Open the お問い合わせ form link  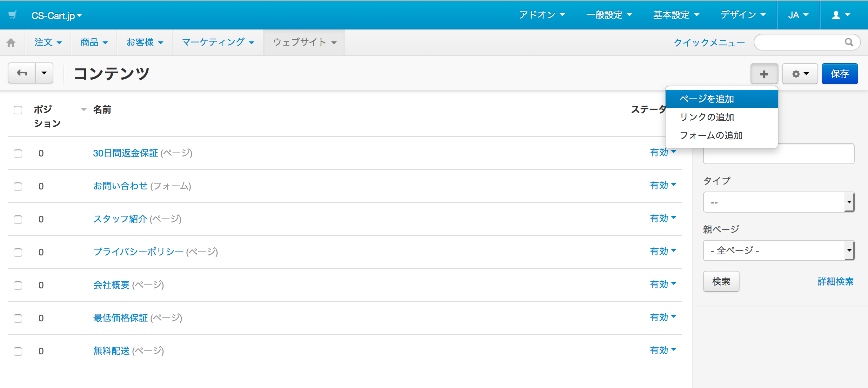point(120,186)
